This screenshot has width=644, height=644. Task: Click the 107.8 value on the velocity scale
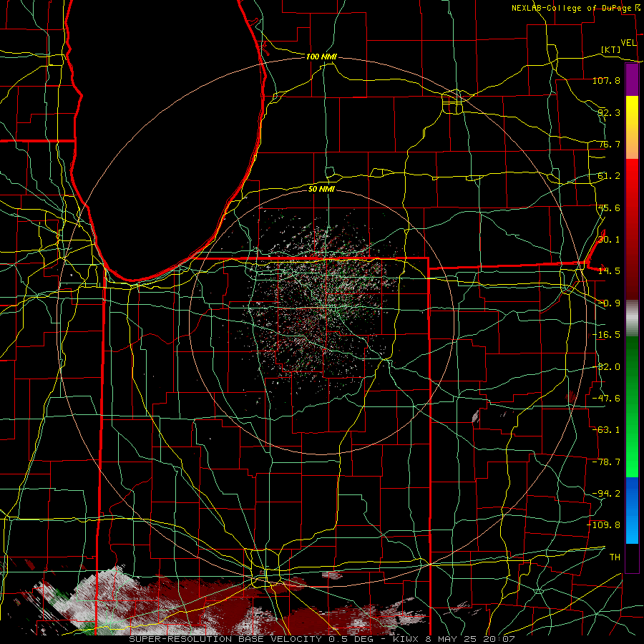click(x=606, y=80)
